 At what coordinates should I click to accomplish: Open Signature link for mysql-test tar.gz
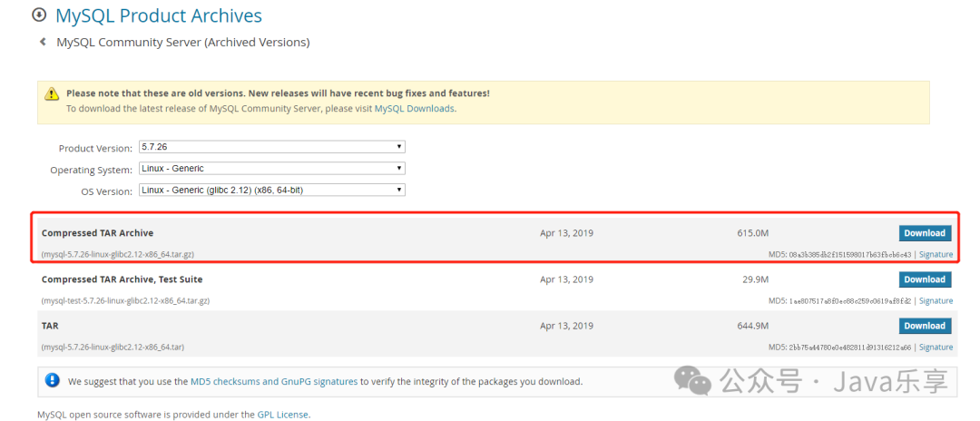point(936,300)
